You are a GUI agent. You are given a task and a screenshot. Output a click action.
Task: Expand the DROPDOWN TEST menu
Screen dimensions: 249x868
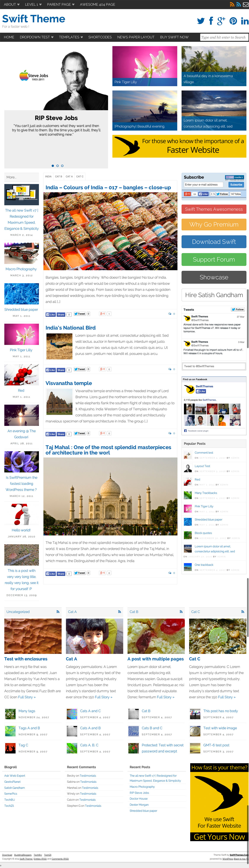click(36, 37)
